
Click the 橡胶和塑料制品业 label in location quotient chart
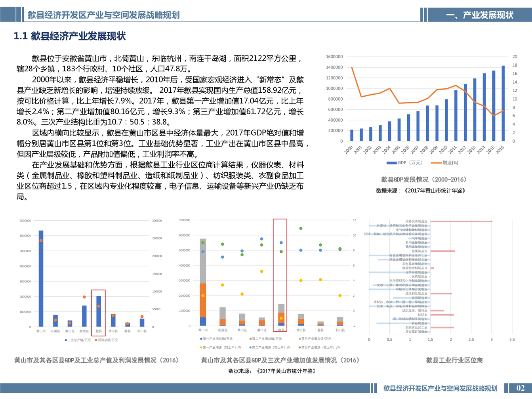(x=415, y=268)
